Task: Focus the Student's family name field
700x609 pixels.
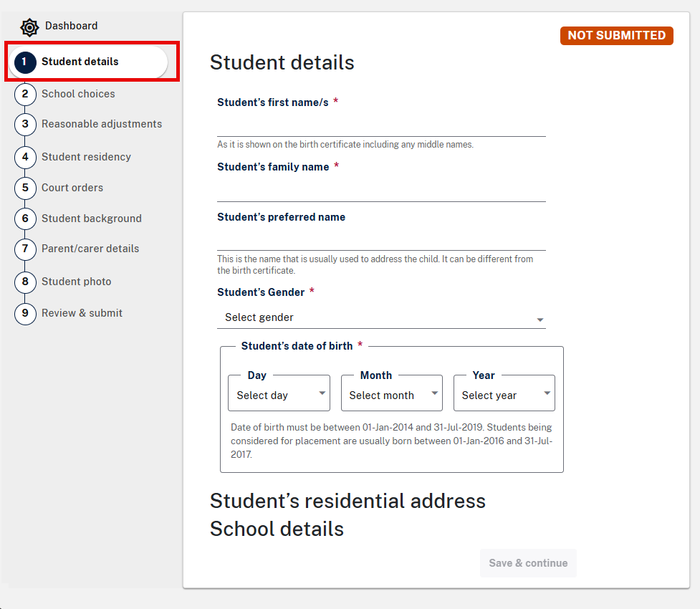Action: (x=381, y=189)
